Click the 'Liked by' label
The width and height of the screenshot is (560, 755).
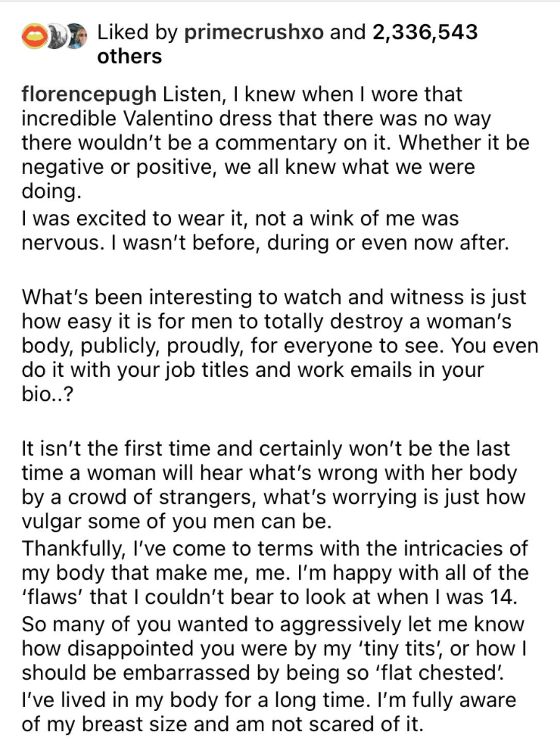tap(138, 32)
